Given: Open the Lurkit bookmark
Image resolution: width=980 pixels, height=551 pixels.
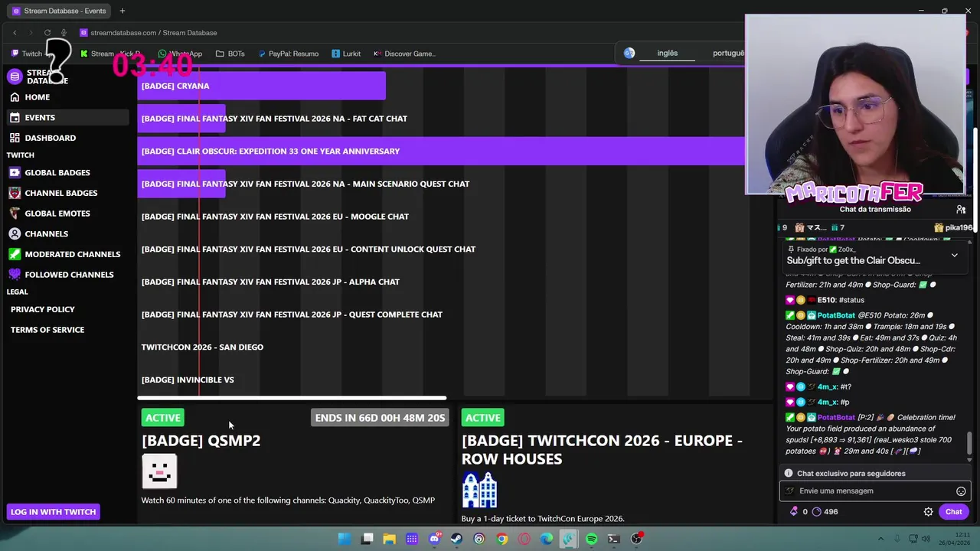Looking at the screenshot, I should [x=346, y=54].
